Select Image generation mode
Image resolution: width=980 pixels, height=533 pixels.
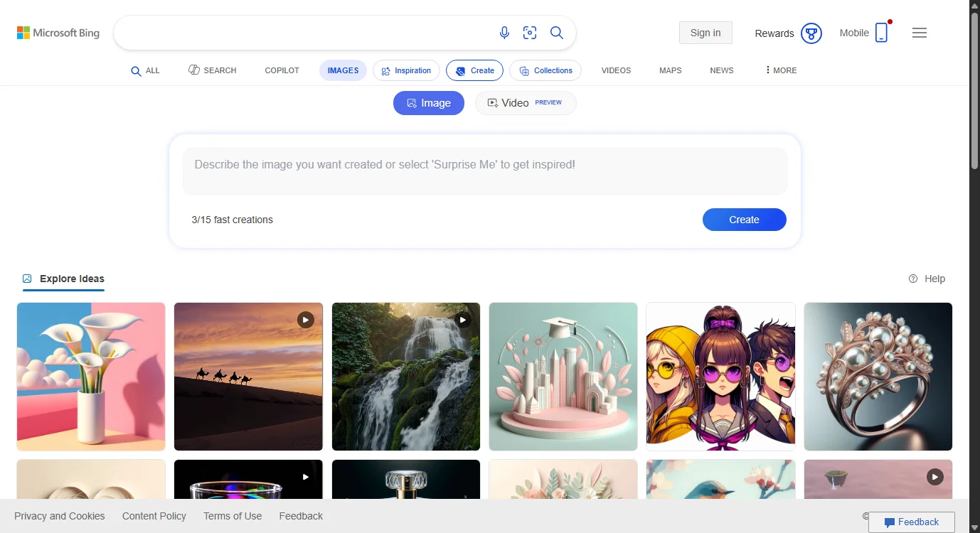tap(428, 102)
